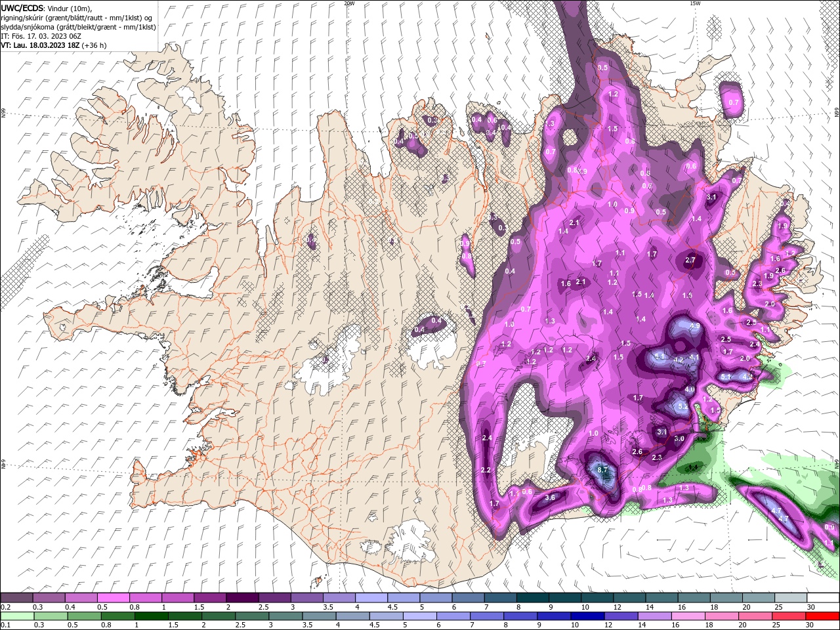The height and width of the screenshot is (630, 840).
Task: Select the 'IT: Fös. 17. 03. 2023 06Z' line
Action: tap(40, 35)
